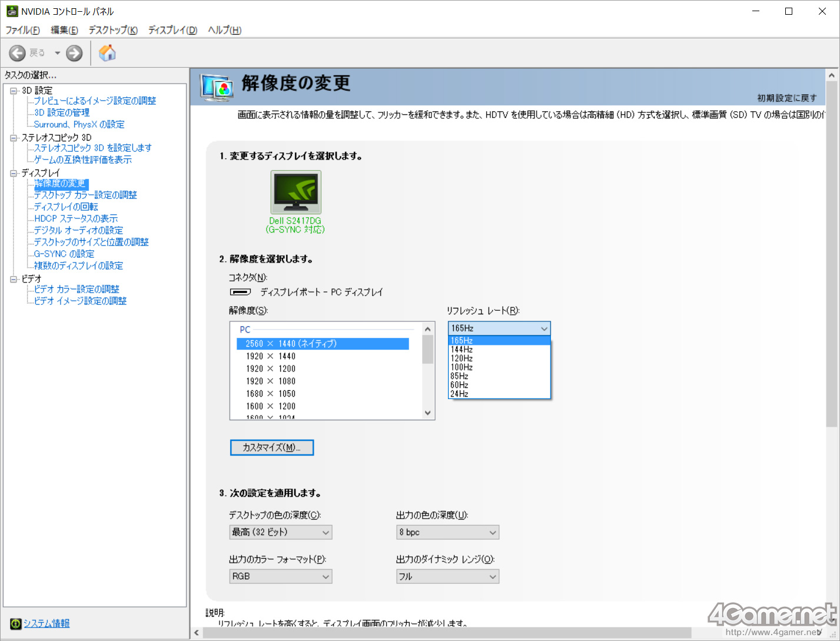840x641 pixels.
Task: Click the NVIDIA app icon in title bar
Action: [x=12, y=11]
